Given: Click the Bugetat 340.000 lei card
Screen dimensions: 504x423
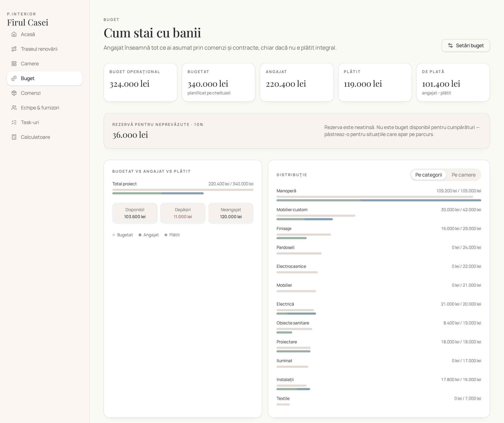Looking at the screenshot, I should pos(218,82).
